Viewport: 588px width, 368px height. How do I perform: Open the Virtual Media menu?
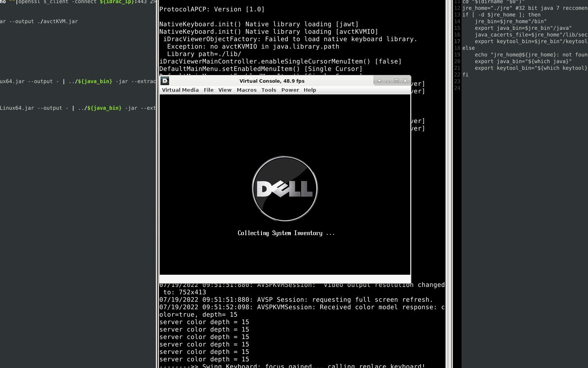(180, 90)
